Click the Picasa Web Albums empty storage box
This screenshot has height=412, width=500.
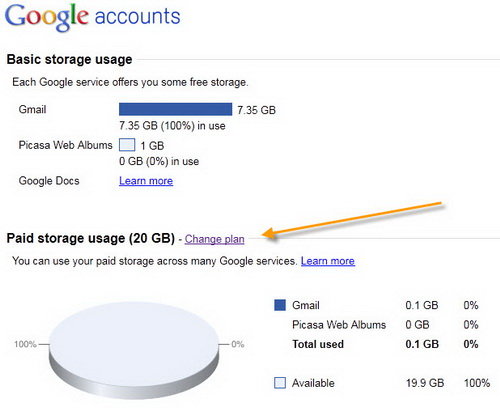pos(127,145)
